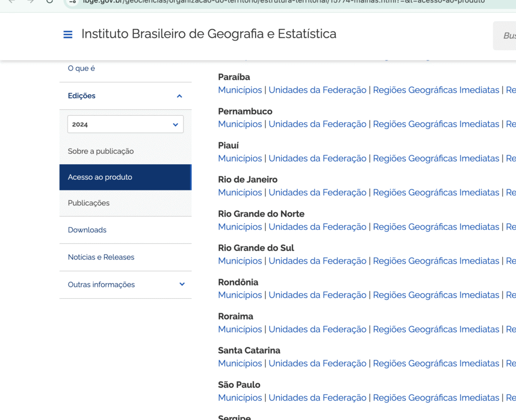Click the São Paulo state heading
Screen dimensions: 516x420
239,385
